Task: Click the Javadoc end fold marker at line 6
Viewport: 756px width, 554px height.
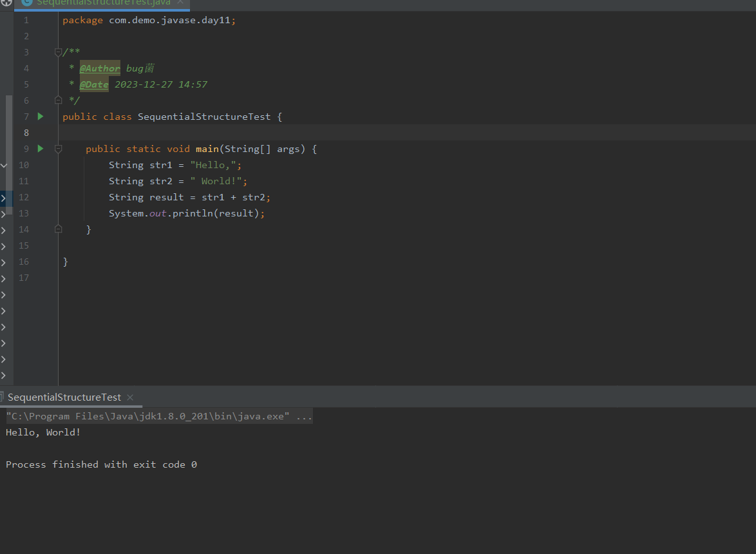Action: pos(59,100)
